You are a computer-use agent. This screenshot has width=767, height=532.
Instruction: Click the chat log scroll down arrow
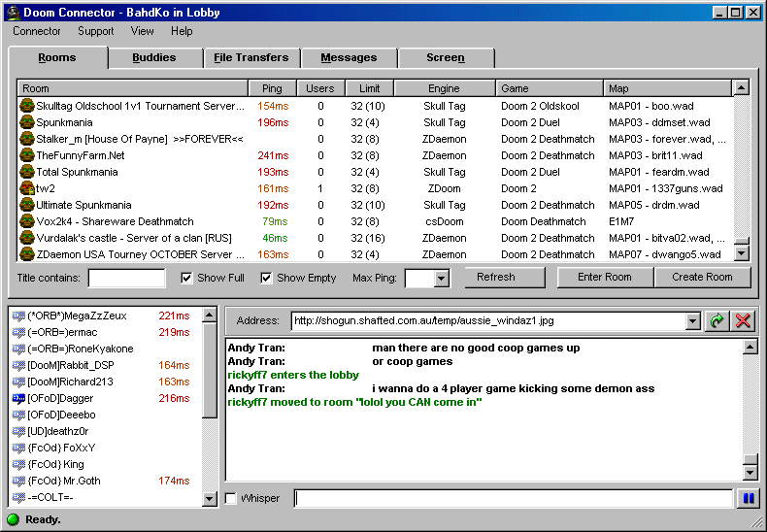pos(750,473)
